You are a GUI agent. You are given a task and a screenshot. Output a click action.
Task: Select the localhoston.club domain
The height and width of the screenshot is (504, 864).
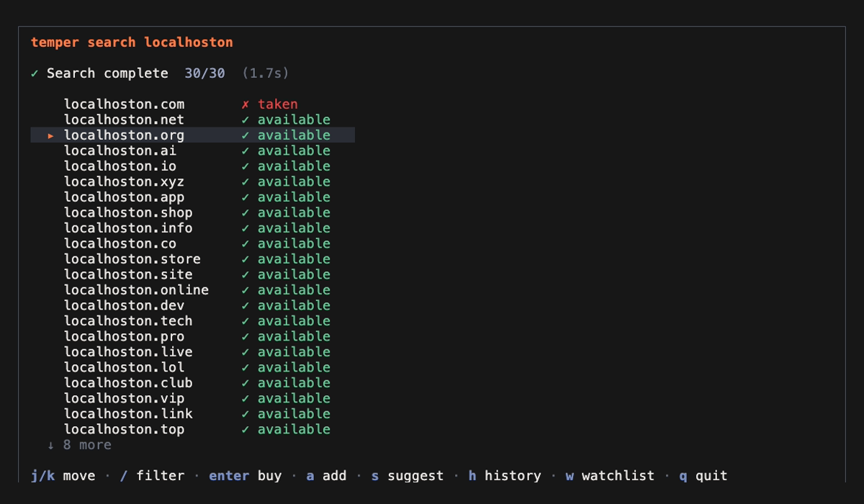[128, 383]
